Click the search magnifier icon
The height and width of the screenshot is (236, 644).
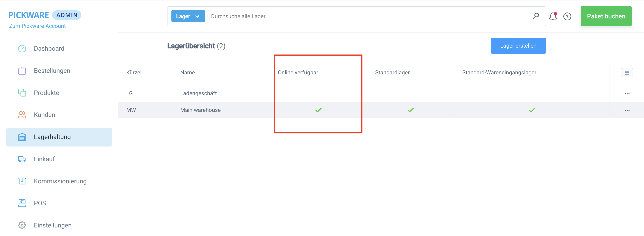[536, 16]
